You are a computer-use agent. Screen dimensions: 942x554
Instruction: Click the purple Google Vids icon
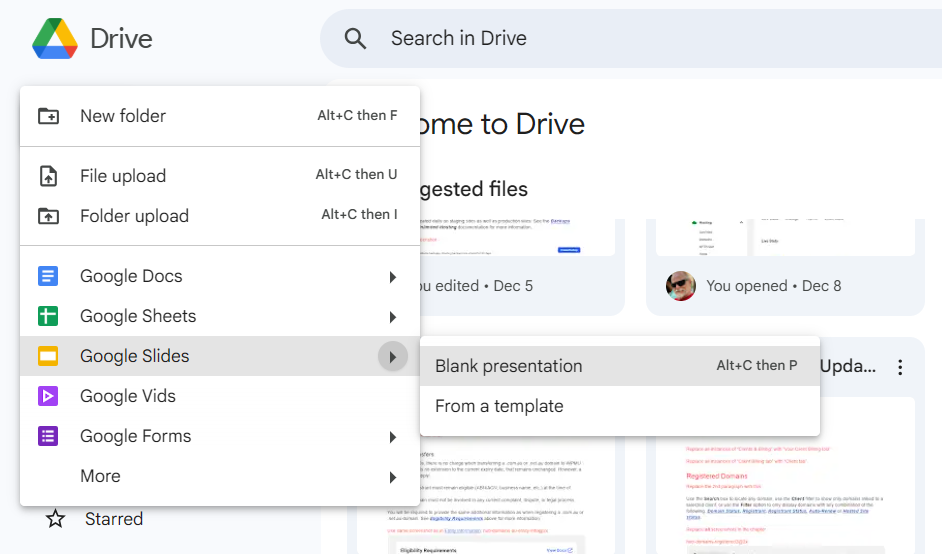coord(48,396)
